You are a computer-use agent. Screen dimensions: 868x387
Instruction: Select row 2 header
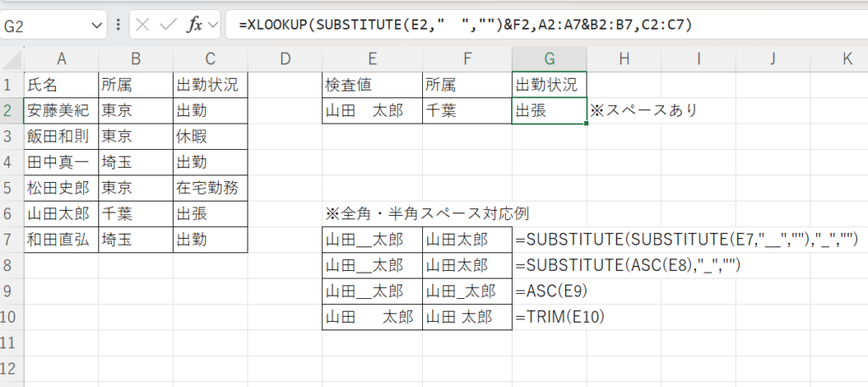pos(12,111)
